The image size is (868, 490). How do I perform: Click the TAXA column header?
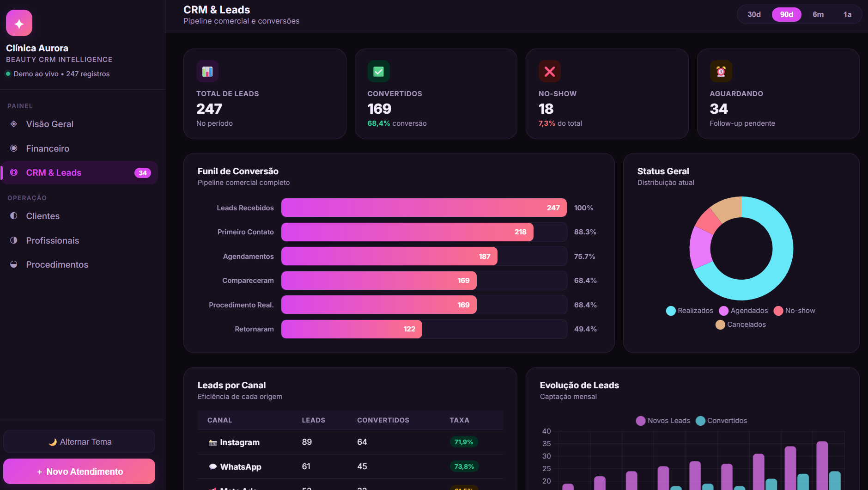(459, 420)
